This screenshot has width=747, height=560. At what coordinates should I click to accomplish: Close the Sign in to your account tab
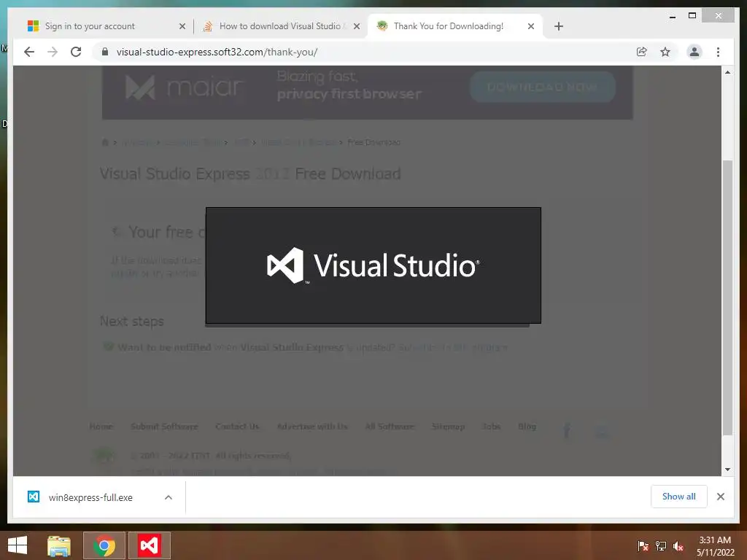tap(182, 26)
